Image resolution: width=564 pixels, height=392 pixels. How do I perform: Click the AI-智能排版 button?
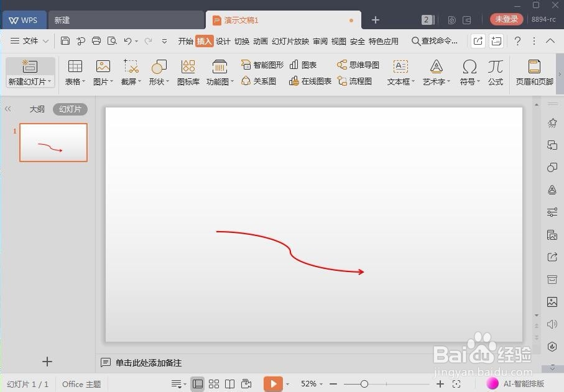click(515, 384)
